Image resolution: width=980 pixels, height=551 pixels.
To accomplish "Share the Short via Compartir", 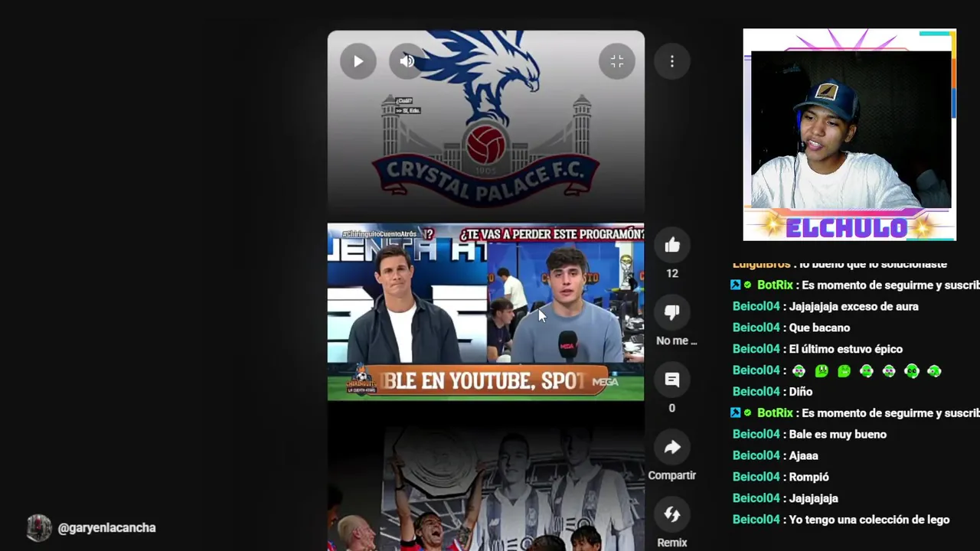I will [672, 448].
